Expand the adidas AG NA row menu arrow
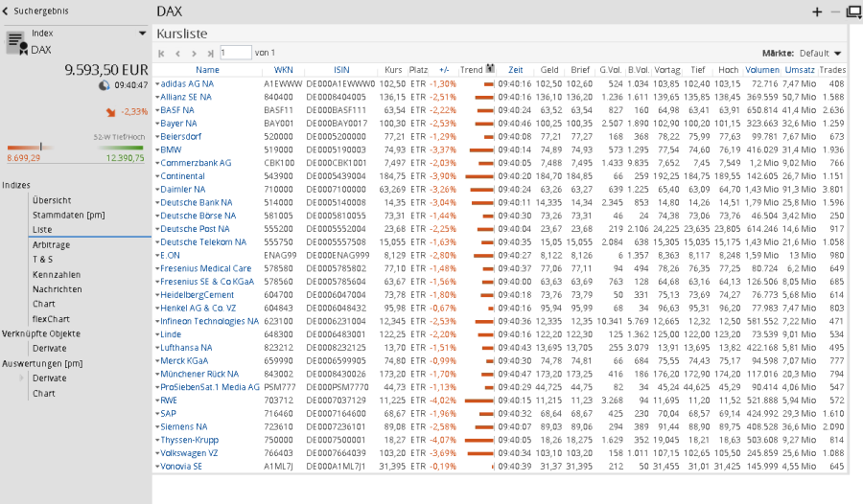Image resolution: width=863 pixels, height=504 pixels. pyautogui.click(x=157, y=84)
